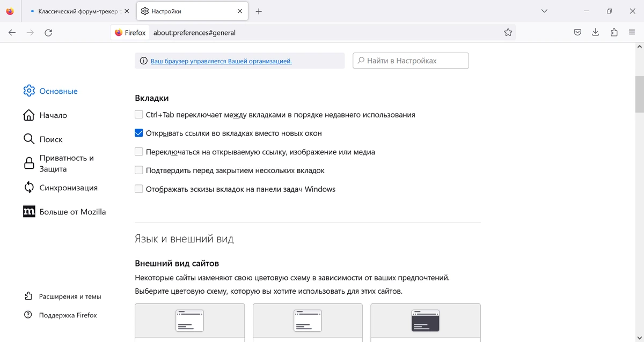Screen dimensions: 644x342
Task: Open a new tab with the plus button
Action: 259,11
